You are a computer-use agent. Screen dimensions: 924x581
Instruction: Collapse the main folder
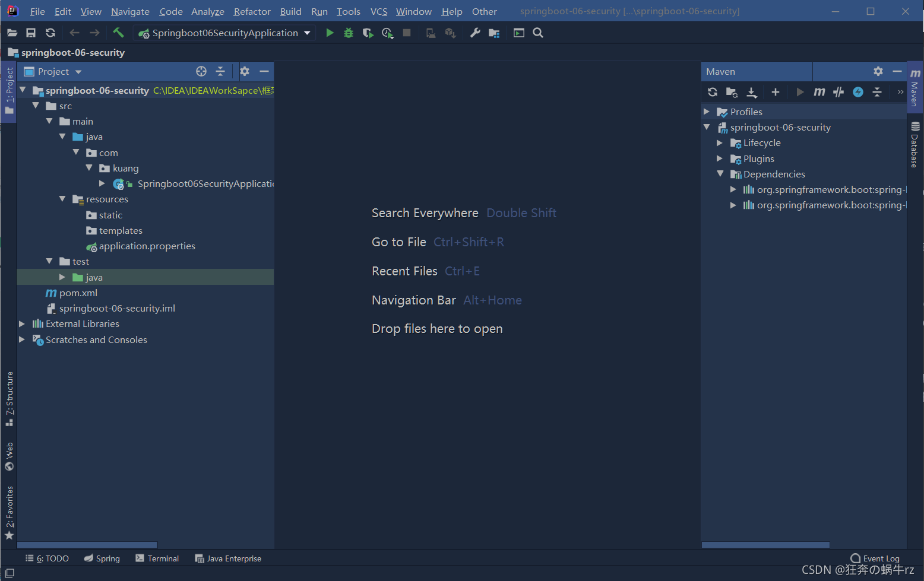tap(49, 121)
